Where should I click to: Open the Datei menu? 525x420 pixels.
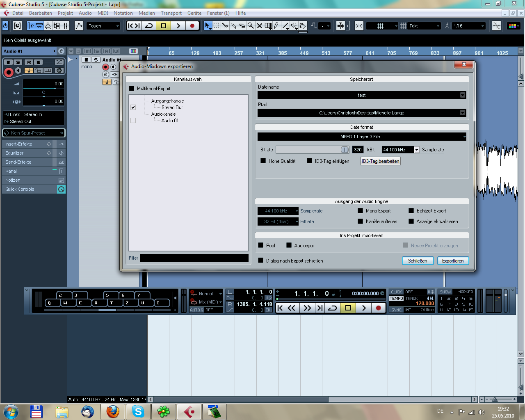pos(18,13)
